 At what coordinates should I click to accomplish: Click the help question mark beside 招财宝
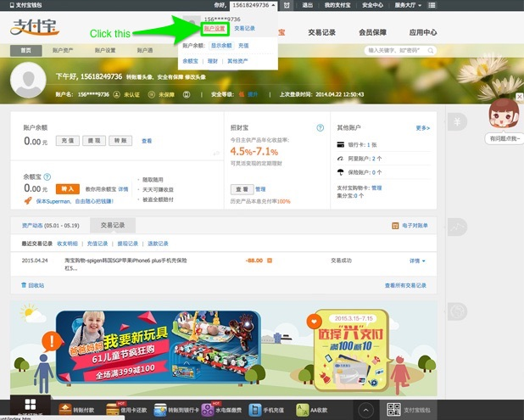click(x=320, y=128)
